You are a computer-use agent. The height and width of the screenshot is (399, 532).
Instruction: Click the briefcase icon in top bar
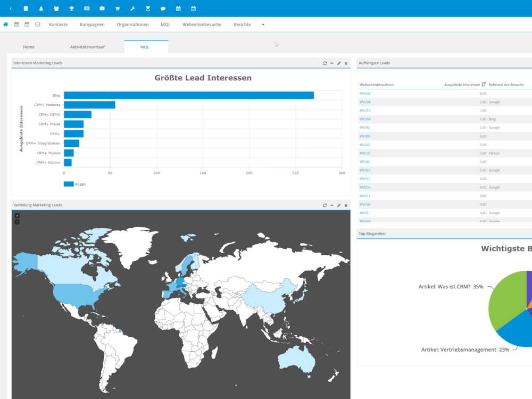102,9
